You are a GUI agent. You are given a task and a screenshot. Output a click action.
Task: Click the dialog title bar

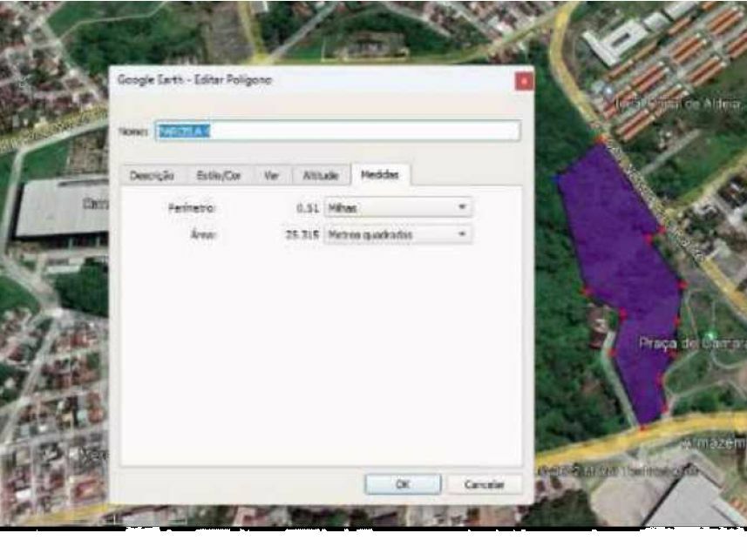pos(305,81)
